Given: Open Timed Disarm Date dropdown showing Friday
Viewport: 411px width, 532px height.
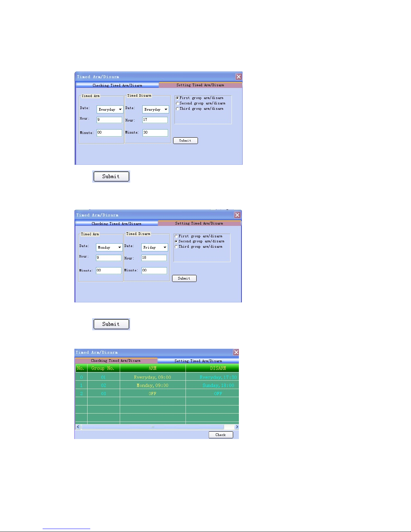Looking at the screenshot, I should (x=154, y=247).
